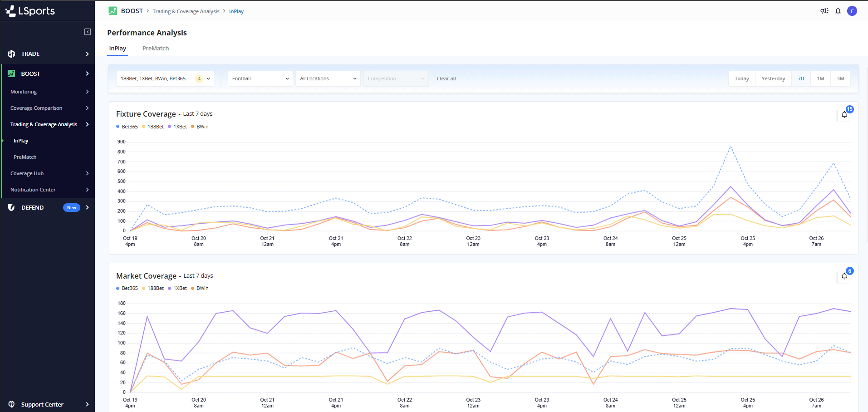Collapse the sidebar with the panel icon
This screenshot has height=412, width=868.
(88, 32)
